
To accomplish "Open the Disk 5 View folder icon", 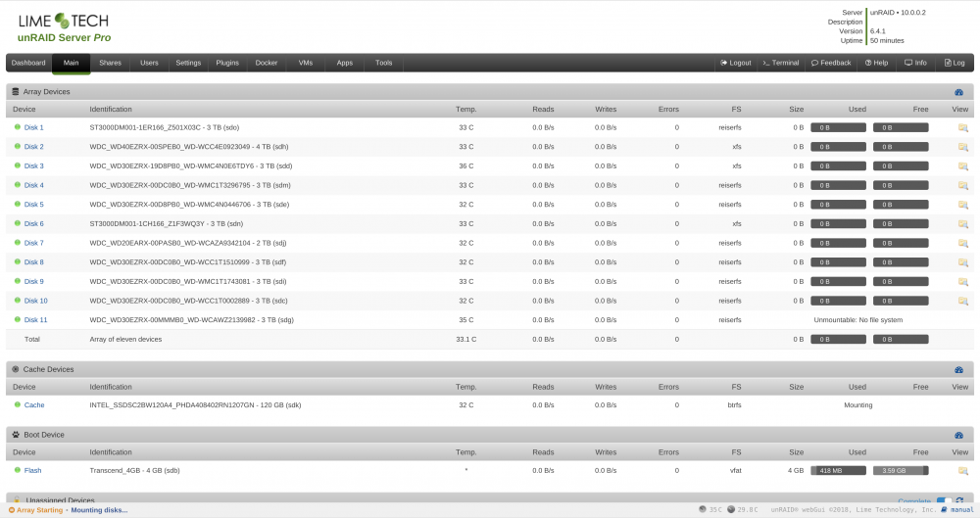I will coord(962,205).
